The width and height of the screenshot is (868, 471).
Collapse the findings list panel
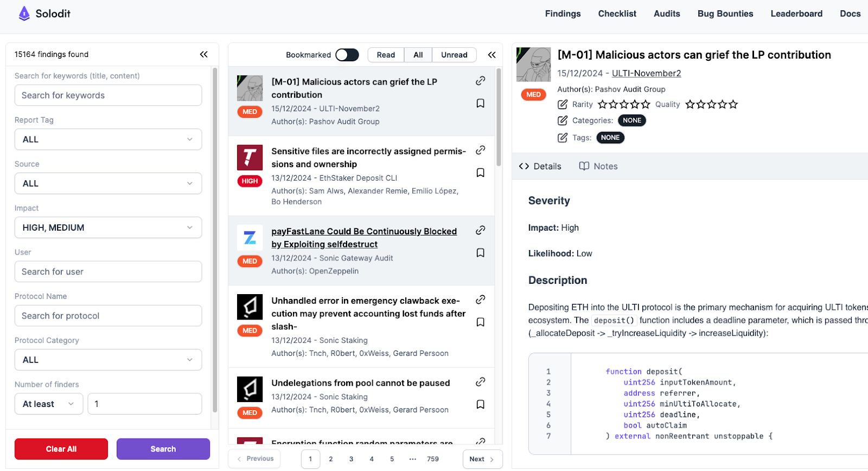492,55
